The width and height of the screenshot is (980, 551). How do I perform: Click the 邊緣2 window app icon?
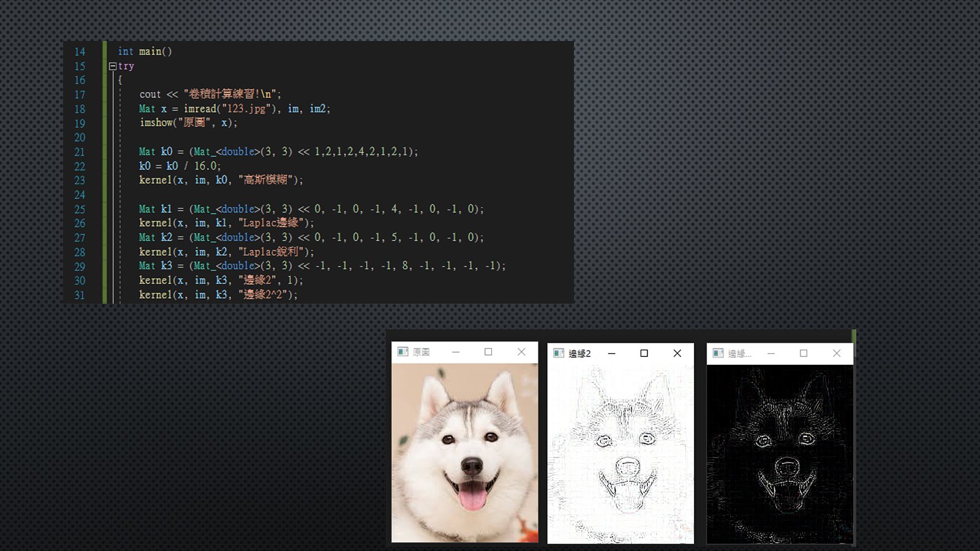tap(559, 353)
